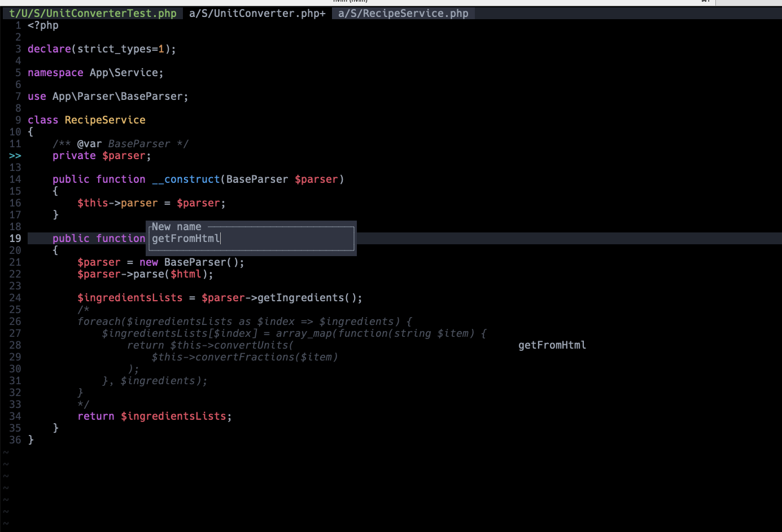Select the class name RecipeService on line 9

click(x=105, y=120)
